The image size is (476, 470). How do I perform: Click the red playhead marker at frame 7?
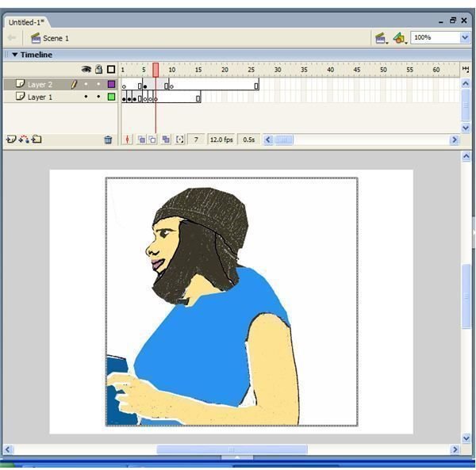point(155,70)
